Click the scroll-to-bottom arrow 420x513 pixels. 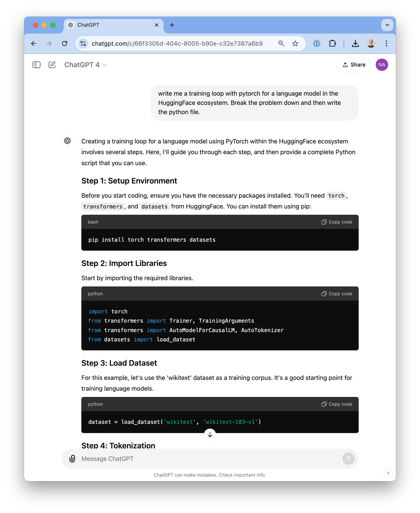(x=210, y=435)
